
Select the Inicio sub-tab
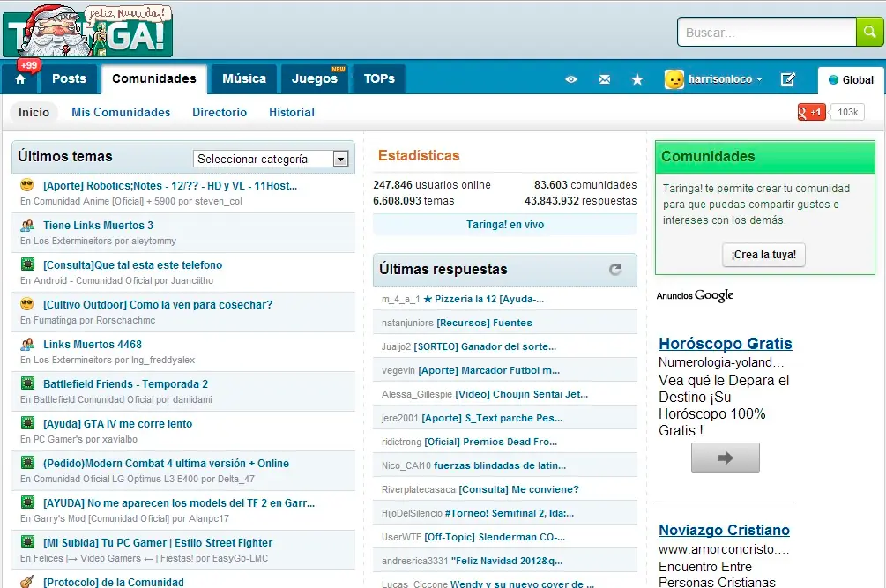coord(34,113)
